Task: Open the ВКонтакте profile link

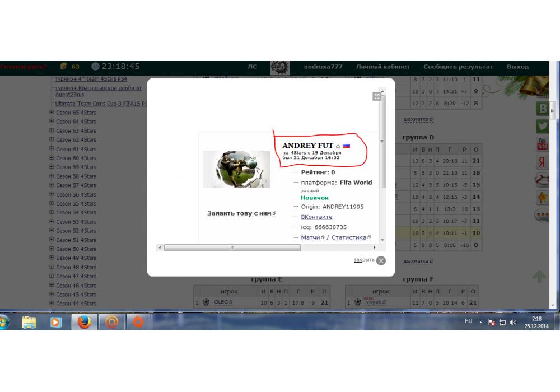Action: [x=316, y=217]
